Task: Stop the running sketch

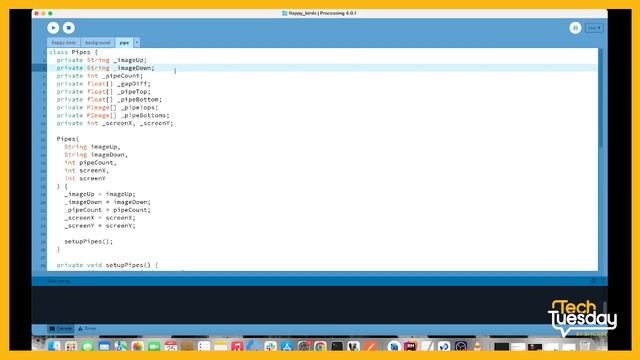Action: [69, 28]
